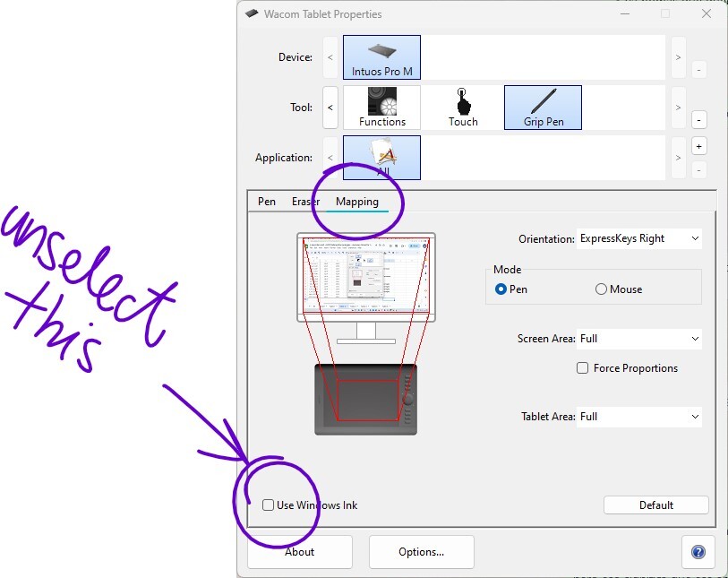Select the Functions tool icon
This screenshot has width=728, height=578.
pos(381,108)
